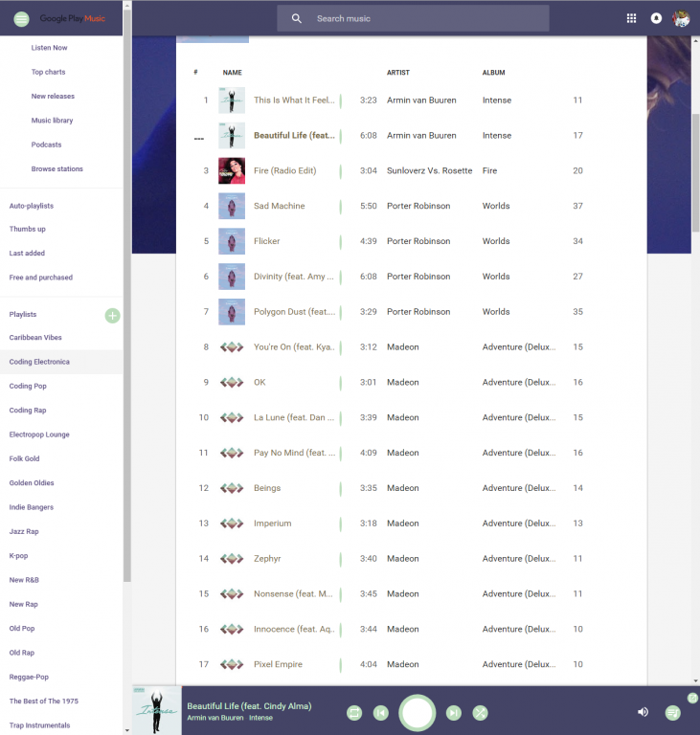700x735 pixels.
Task: Open the Jazz Rap playlist
Action: (x=24, y=531)
